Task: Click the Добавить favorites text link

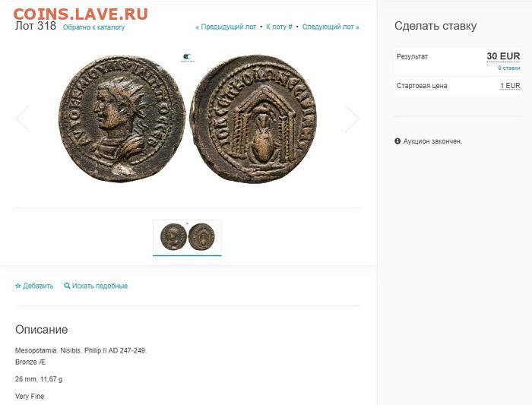Action: [38, 286]
